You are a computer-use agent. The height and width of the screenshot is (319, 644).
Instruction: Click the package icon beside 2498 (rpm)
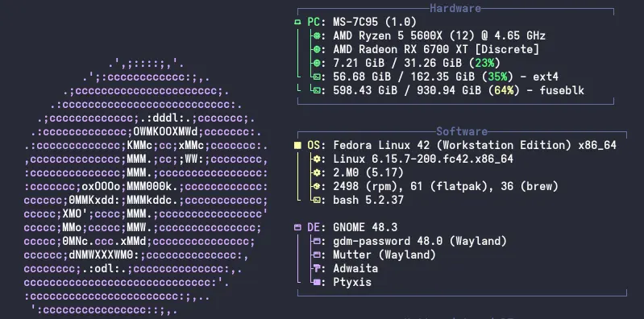coord(317,186)
